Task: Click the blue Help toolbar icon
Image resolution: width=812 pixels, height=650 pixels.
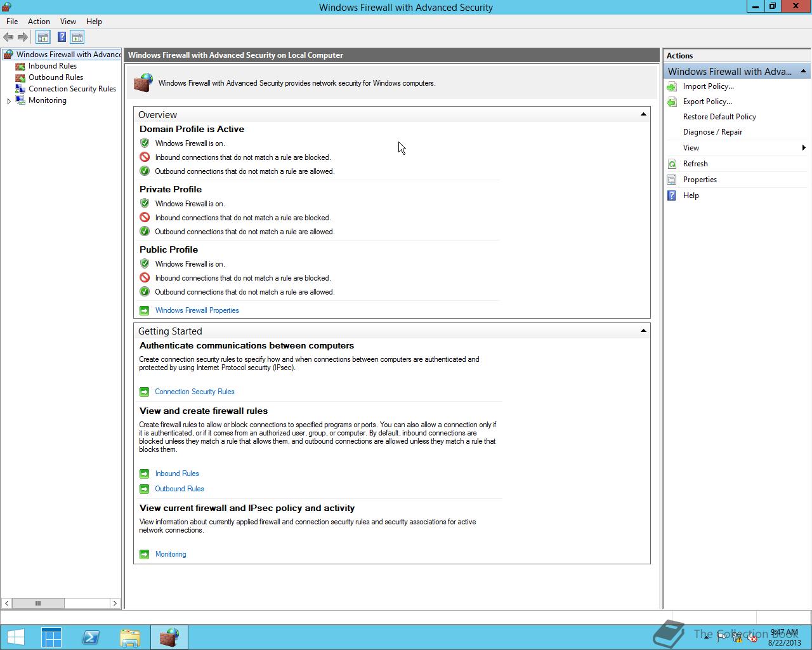Action: [x=62, y=37]
